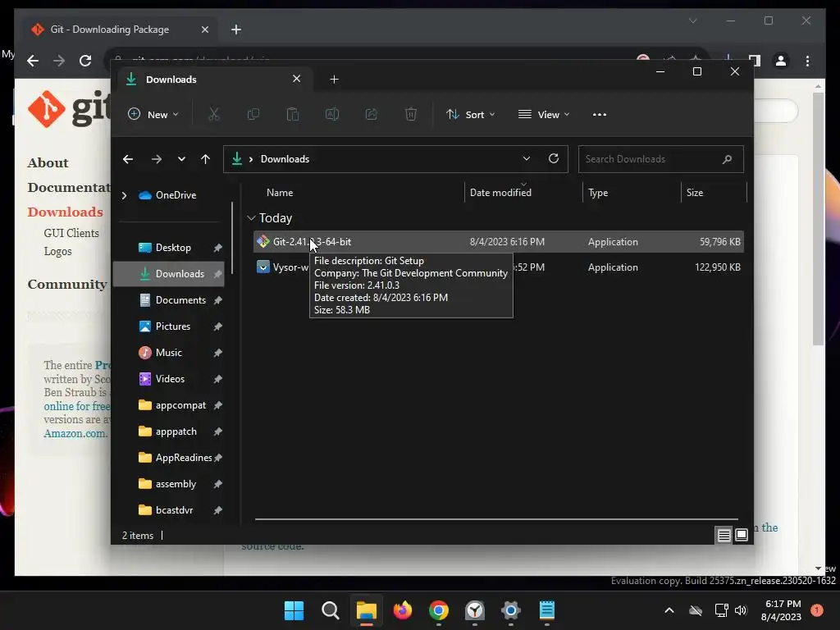The height and width of the screenshot is (630, 840).
Task: Open the New item dropdown
Action: click(153, 114)
